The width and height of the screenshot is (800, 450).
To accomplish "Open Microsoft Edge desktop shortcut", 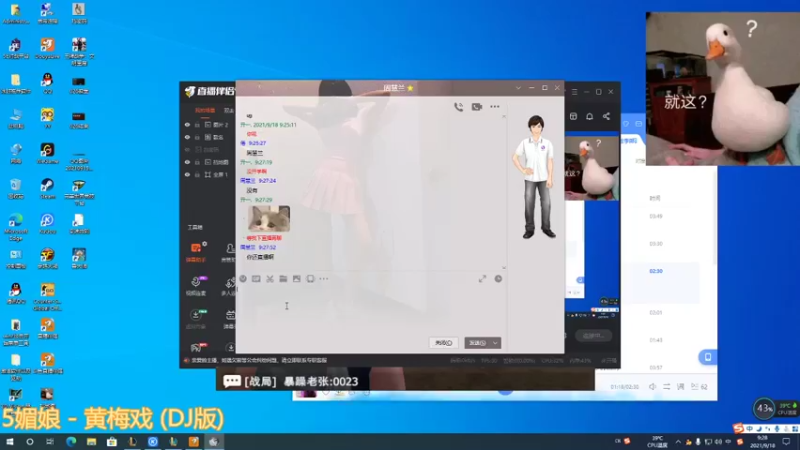I will tap(16, 227).
